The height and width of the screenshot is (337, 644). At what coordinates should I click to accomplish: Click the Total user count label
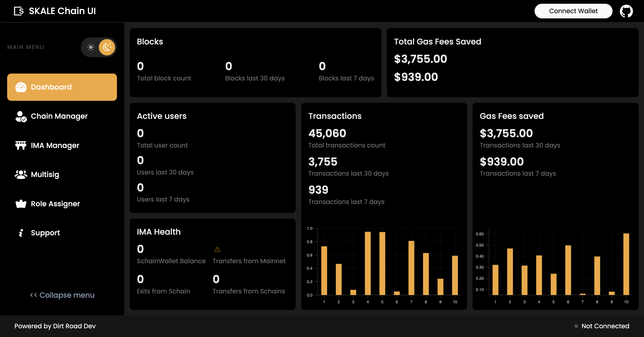(x=162, y=145)
